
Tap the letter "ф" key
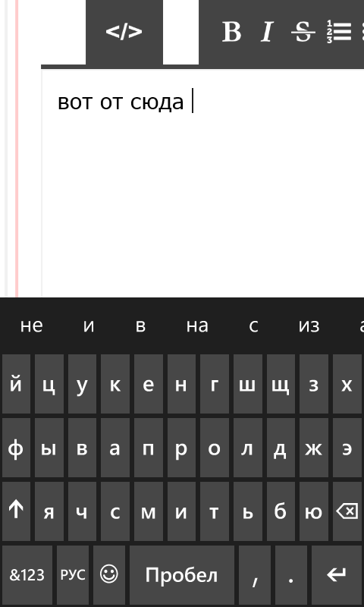[16, 448]
